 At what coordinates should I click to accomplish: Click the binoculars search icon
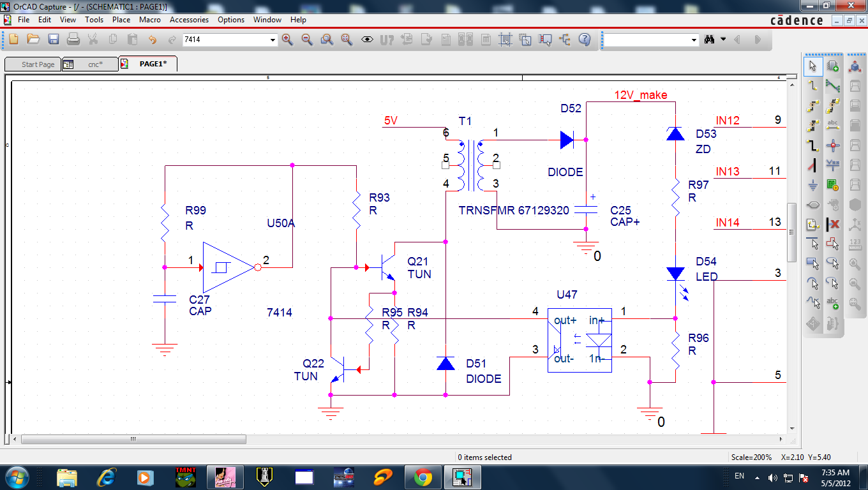tap(709, 40)
